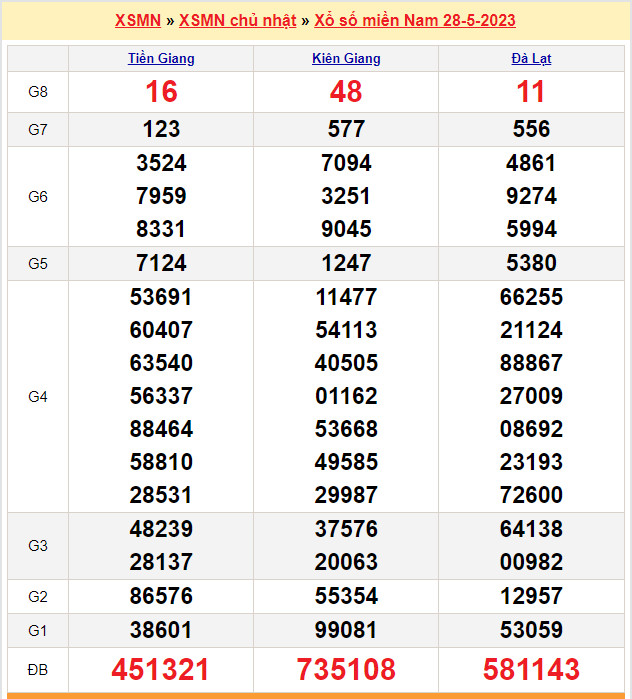Select the G4 row label

(38, 397)
